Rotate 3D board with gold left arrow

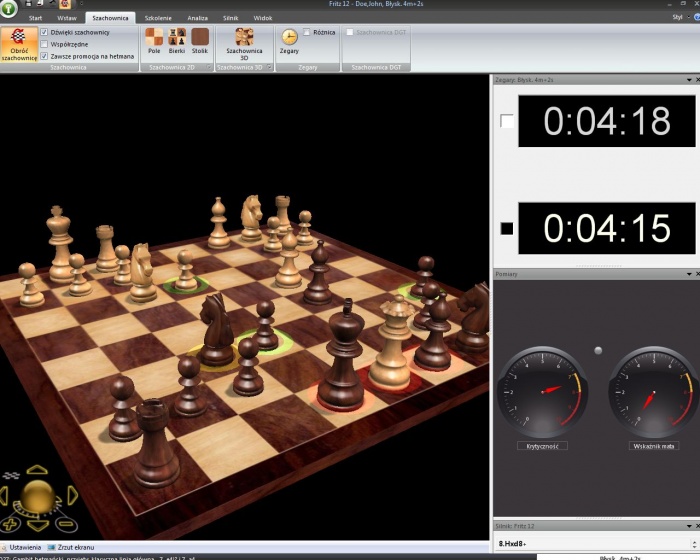pos(4,496)
